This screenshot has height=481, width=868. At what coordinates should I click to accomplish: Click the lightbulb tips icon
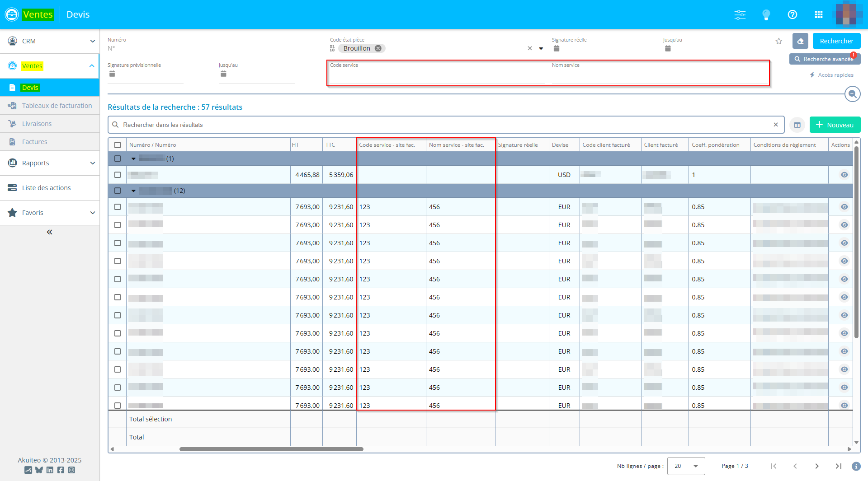click(766, 14)
